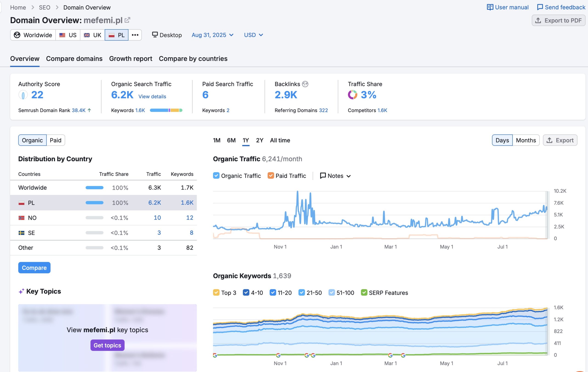Click the Send feedback speech bubble icon

click(540, 7)
